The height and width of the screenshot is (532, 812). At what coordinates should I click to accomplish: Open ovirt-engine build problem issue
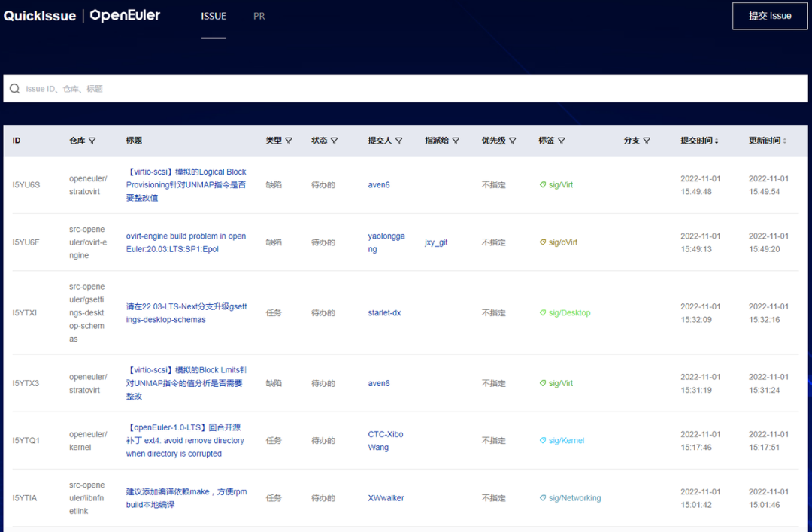(186, 242)
